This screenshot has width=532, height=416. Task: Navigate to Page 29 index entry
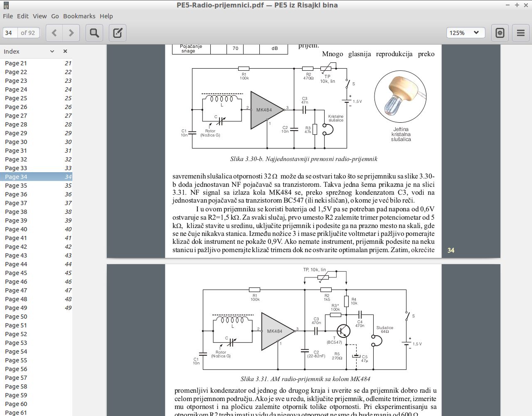click(x=36, y=133)
